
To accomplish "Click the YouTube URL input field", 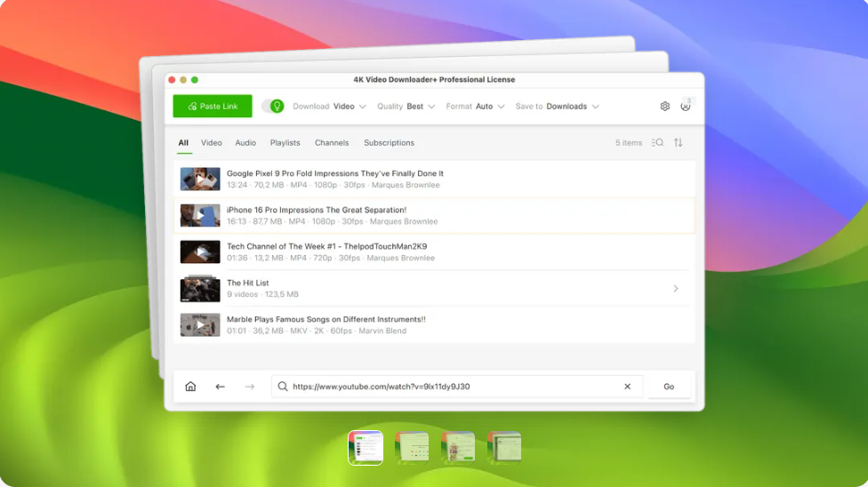I will pos(457,387).
